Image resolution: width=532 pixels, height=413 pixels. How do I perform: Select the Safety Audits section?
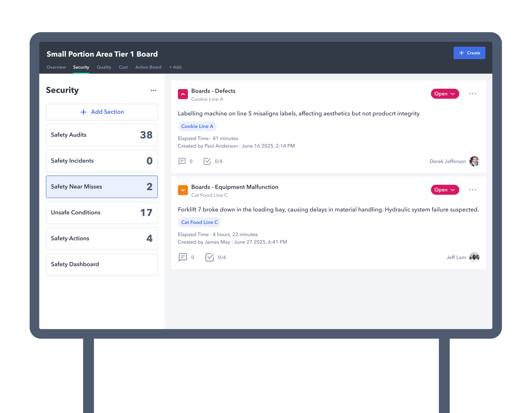coord(102,135)
